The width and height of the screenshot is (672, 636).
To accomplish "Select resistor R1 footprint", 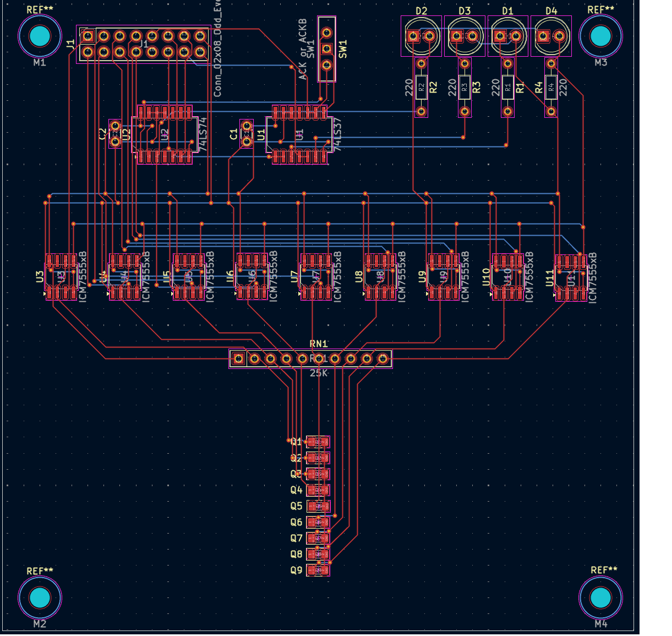I will (507, 87).
